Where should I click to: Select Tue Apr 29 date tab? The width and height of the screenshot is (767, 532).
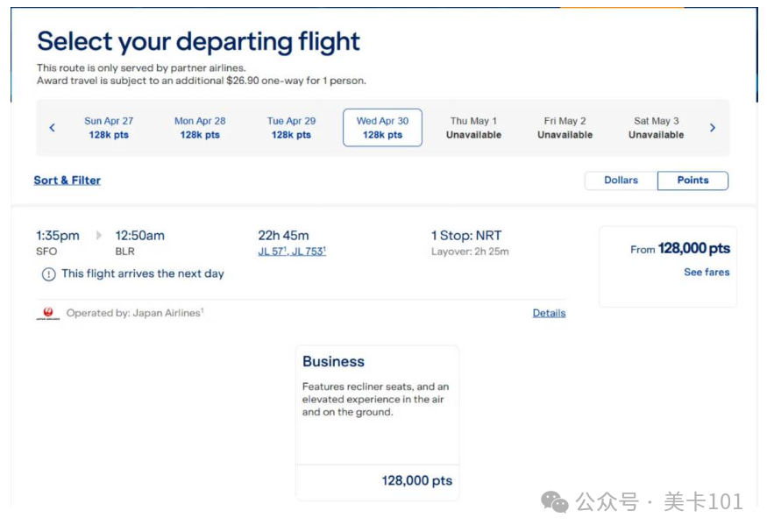[x=291, y=128]
